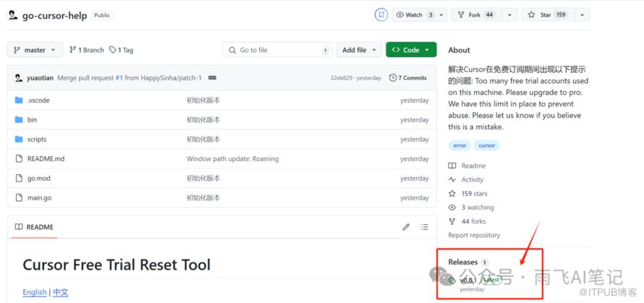Open pull request #1 link in commit message
The height and width of the screenshot is (303, 644).
[x=119, y=78]
